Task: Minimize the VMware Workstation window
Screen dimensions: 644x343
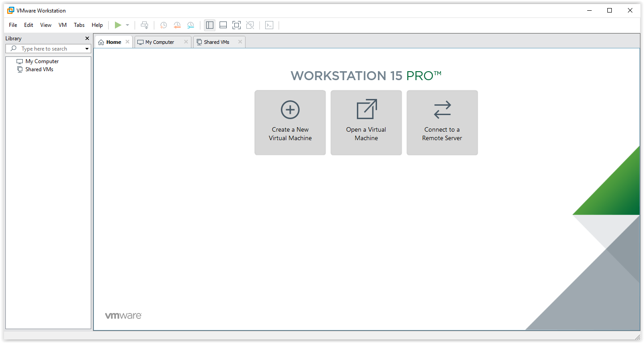Action: click(589, 10)
